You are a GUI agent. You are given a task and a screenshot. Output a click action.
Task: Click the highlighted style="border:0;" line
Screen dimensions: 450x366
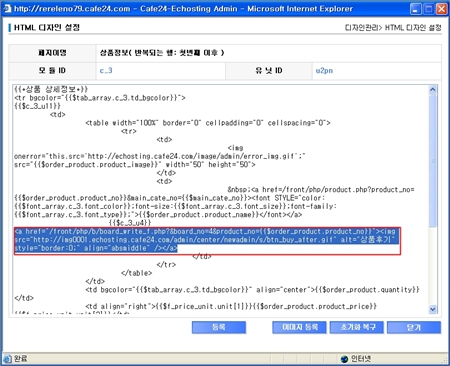(96, 248)
